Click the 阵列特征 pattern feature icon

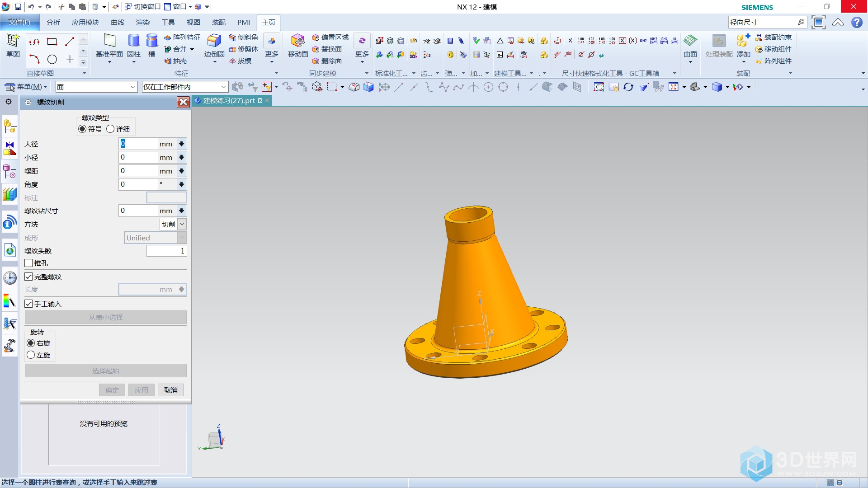click(182, 38)
